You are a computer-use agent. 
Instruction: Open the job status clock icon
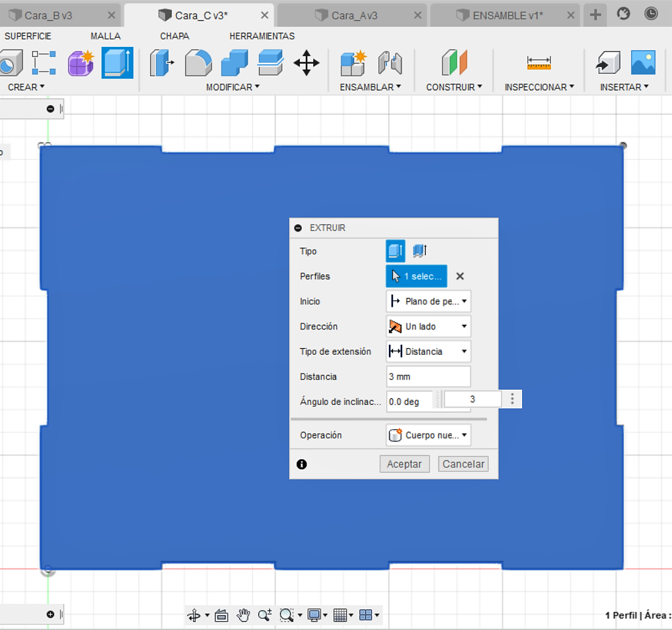click(651, 13)
